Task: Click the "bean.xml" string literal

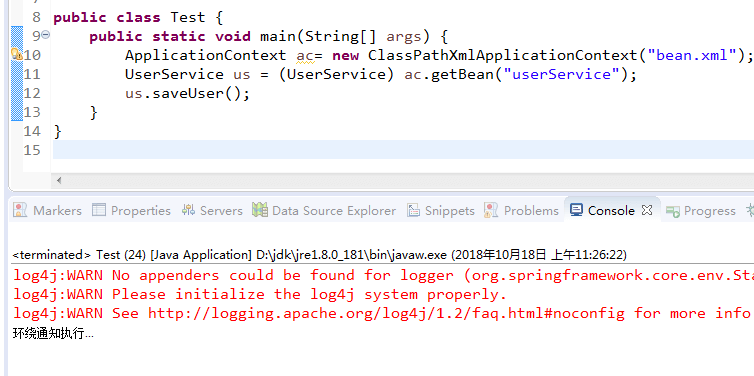Action: point(692,55)
